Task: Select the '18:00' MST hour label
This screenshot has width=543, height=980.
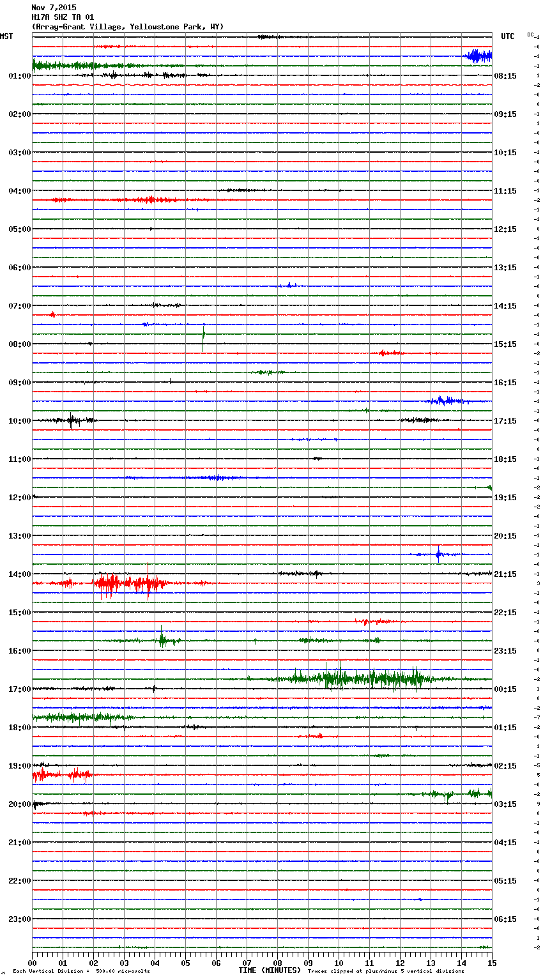Action: coord(20,728)
